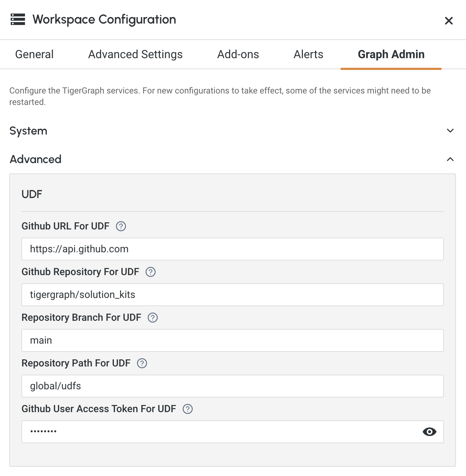Open the help tooltip for Github Repository For UDF
The width and height of the screenshot is (466, 476).
(x=151, y=272)
